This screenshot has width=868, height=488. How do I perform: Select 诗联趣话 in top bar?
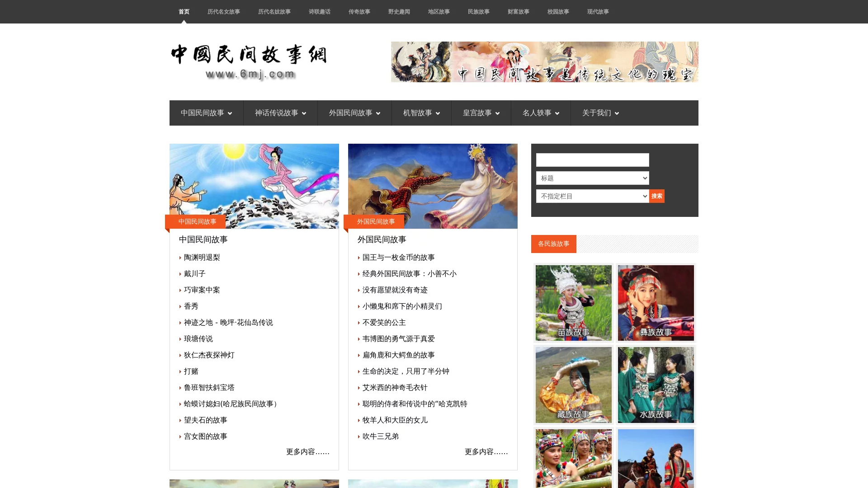pos(320,12)
